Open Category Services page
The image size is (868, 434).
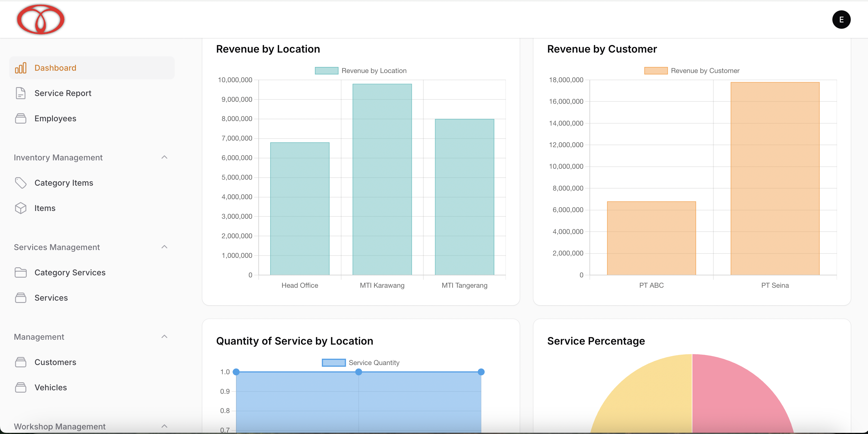click(x=92, y=272)
